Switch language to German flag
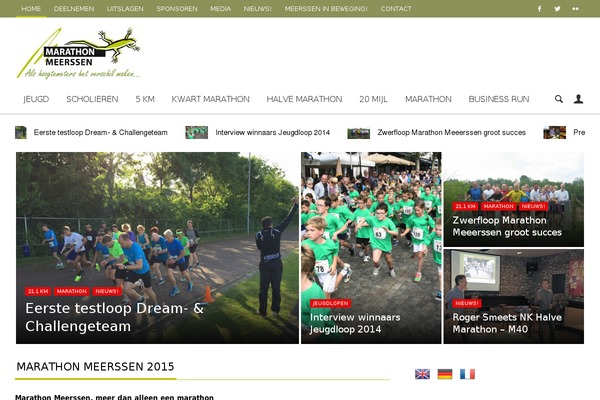 tap(445, 374)
